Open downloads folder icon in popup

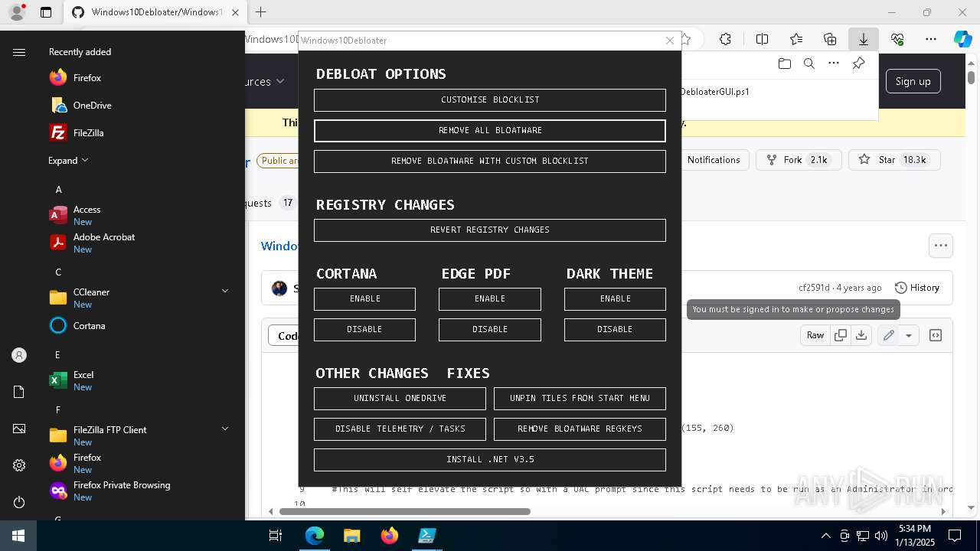[x=784, y=64]
